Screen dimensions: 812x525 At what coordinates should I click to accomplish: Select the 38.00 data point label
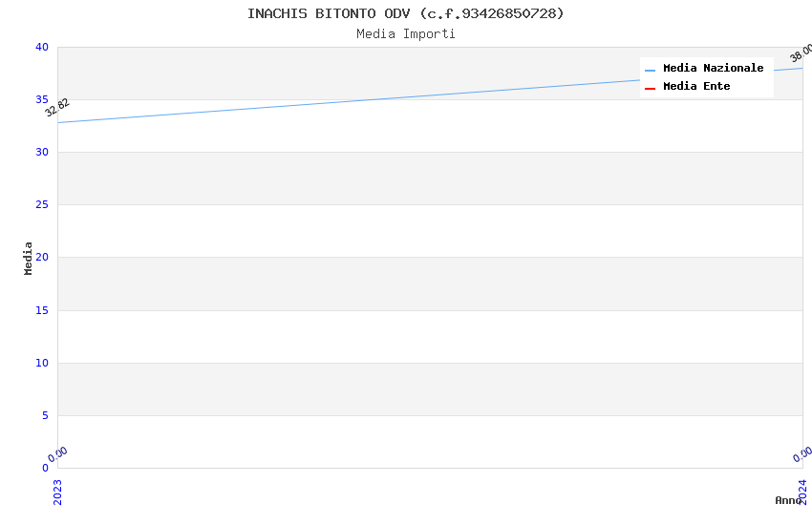801,53
